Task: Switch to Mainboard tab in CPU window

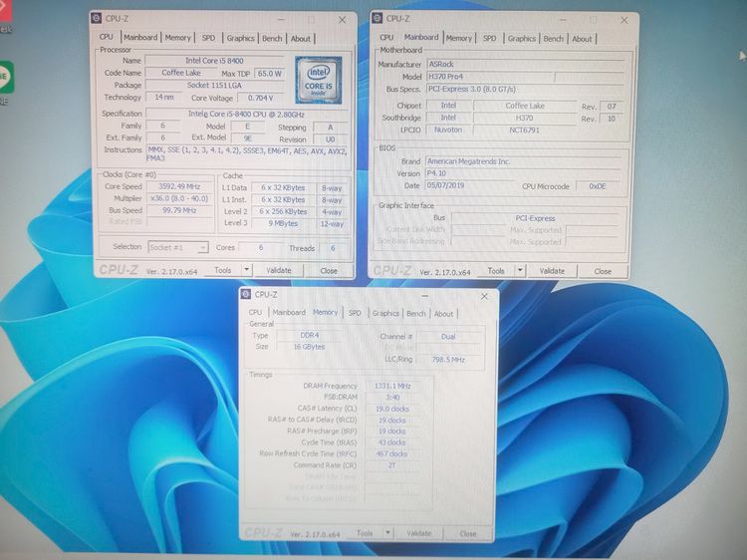Action: click(140, 37)
